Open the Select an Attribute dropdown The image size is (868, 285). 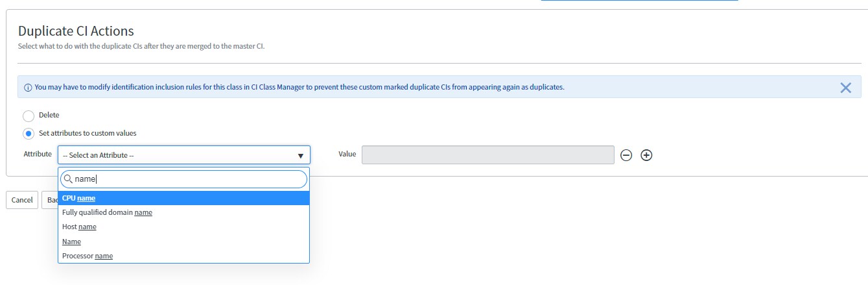pyautogui.click(x=184, y=155)
